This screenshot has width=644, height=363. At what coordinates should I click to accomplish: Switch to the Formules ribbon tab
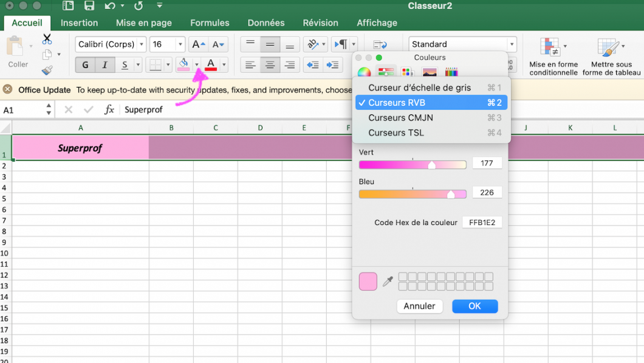tap(210, 22)
